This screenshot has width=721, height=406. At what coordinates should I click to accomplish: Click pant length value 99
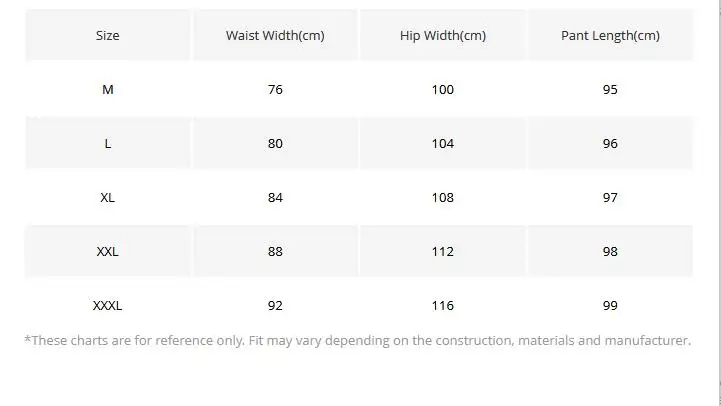click(x=610, y=305)
